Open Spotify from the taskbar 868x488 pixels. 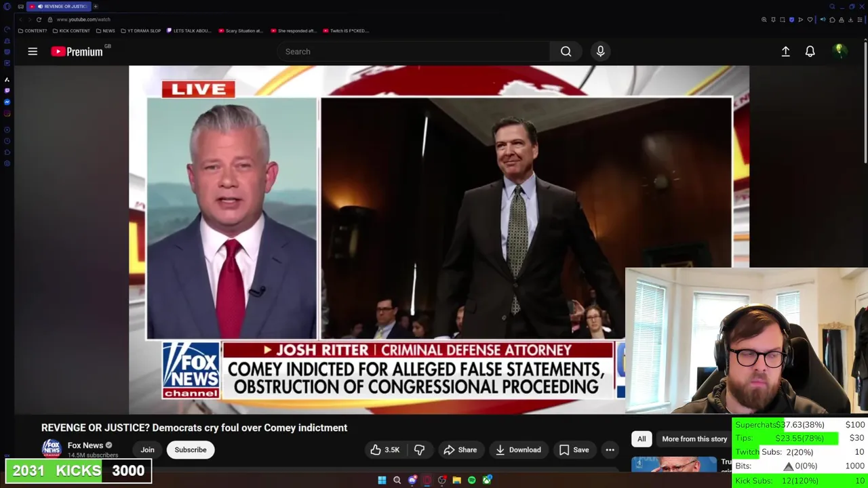point(472,480)
